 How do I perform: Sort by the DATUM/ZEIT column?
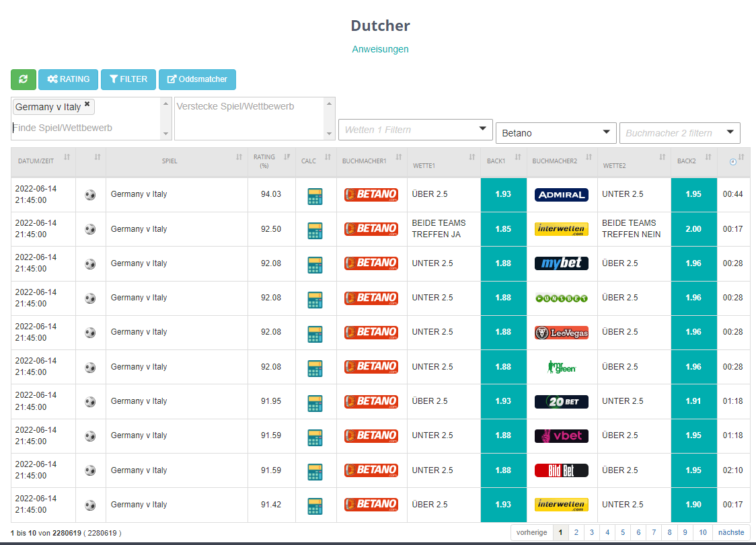coord(44,161)
